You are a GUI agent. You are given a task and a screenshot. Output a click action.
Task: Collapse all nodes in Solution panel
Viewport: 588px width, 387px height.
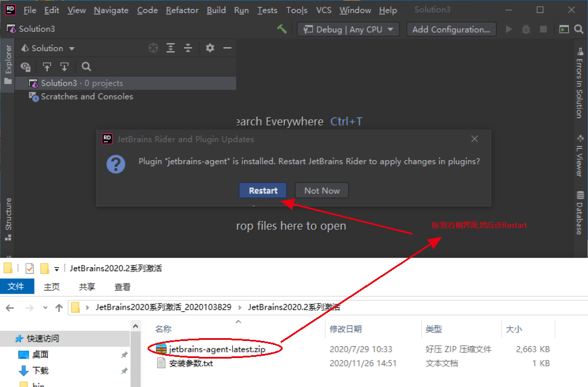tap(188, 48)
